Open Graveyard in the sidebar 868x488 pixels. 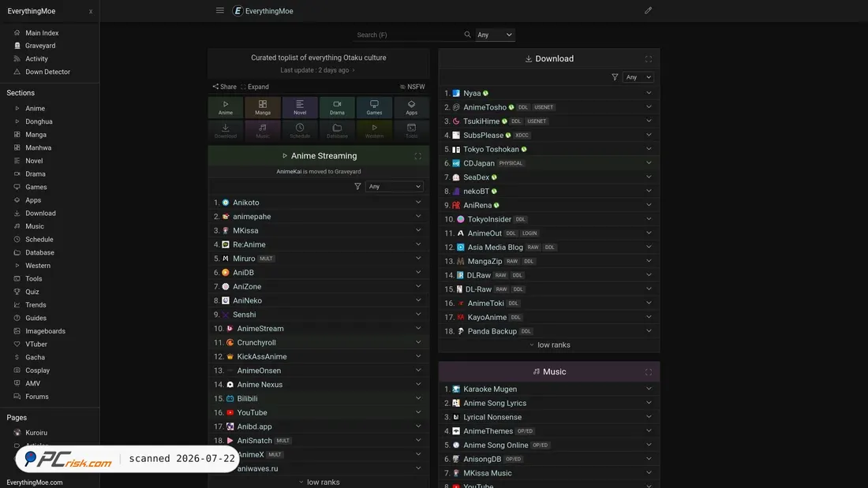(40, 46)
